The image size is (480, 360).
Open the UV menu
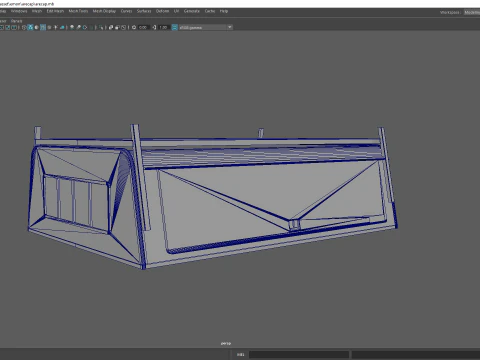tap(176, 11)
